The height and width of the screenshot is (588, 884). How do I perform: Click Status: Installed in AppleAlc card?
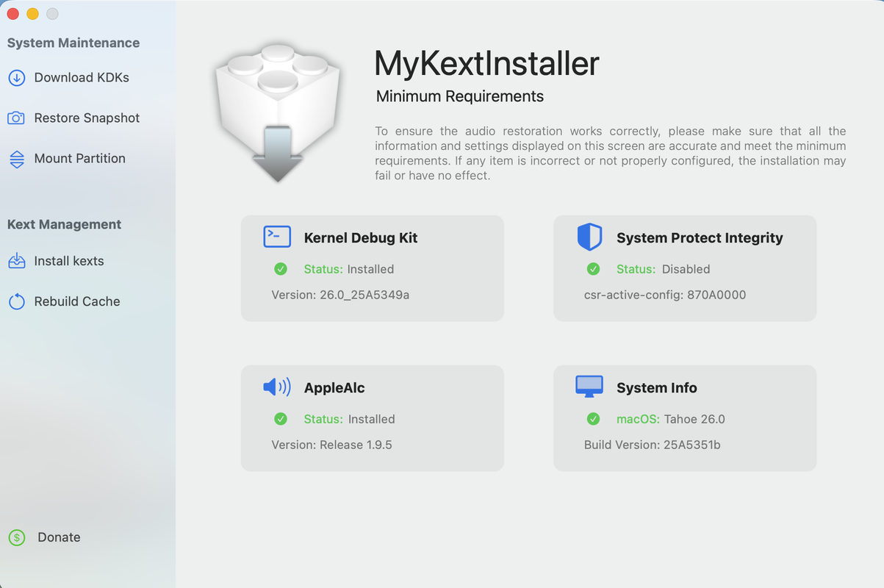[350, 419]
